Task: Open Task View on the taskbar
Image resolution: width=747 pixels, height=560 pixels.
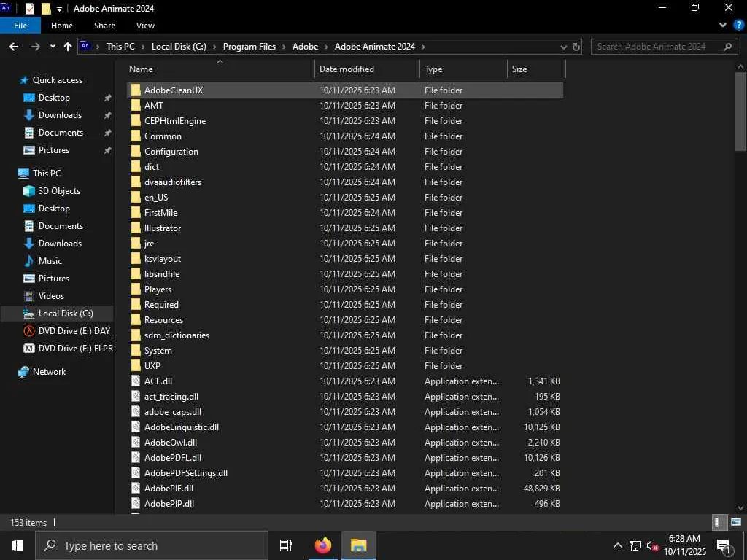Action: point(285,545)
